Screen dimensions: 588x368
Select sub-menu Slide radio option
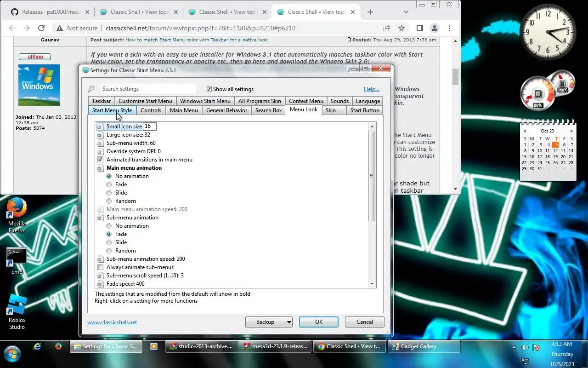[109, 242]
